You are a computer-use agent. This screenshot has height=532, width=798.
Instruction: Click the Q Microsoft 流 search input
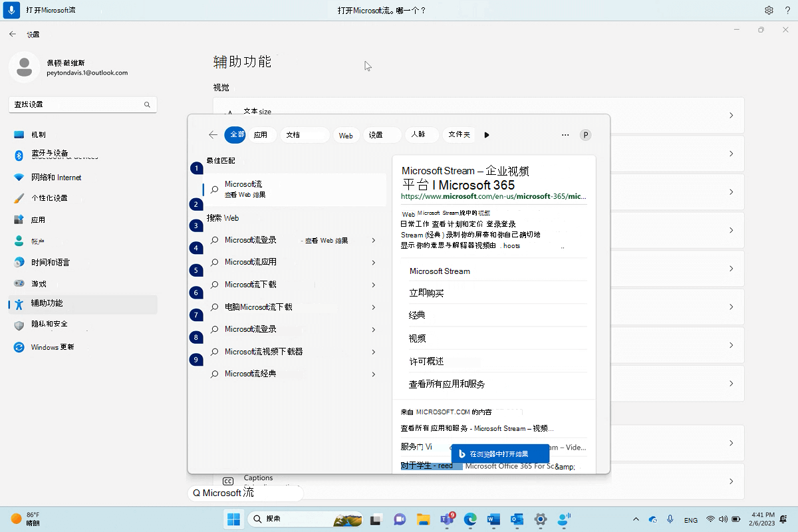(245, 493)
